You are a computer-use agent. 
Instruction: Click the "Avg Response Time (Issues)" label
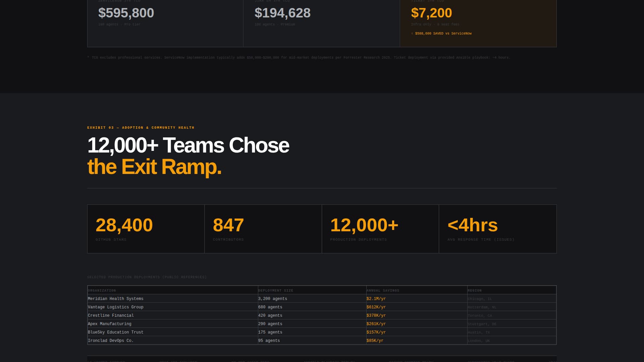481,240
